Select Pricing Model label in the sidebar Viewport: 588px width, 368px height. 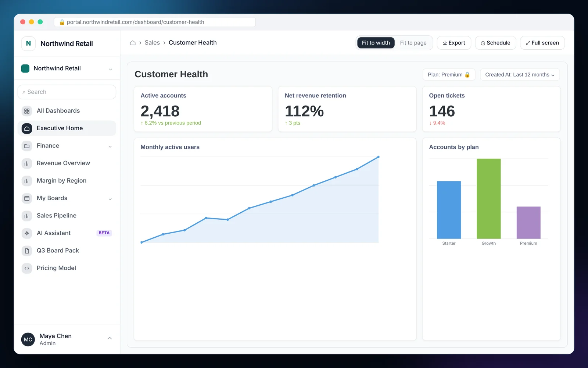[x=56, y=268]
